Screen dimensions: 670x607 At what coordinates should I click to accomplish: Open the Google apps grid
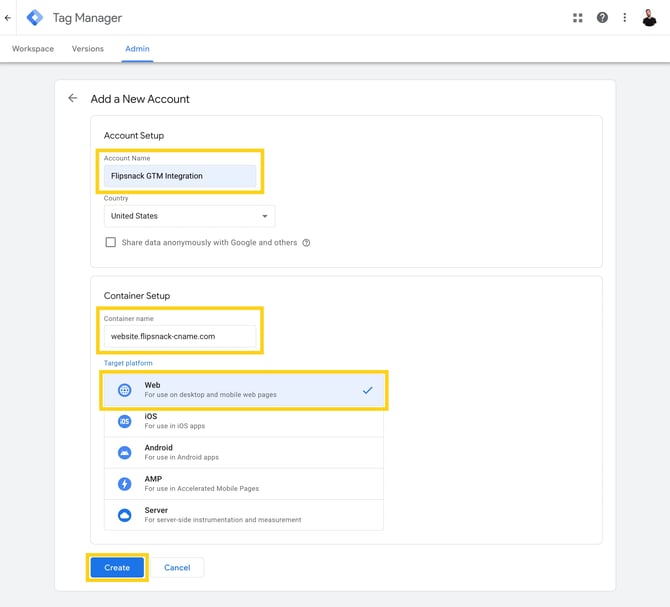pos(577,18)
